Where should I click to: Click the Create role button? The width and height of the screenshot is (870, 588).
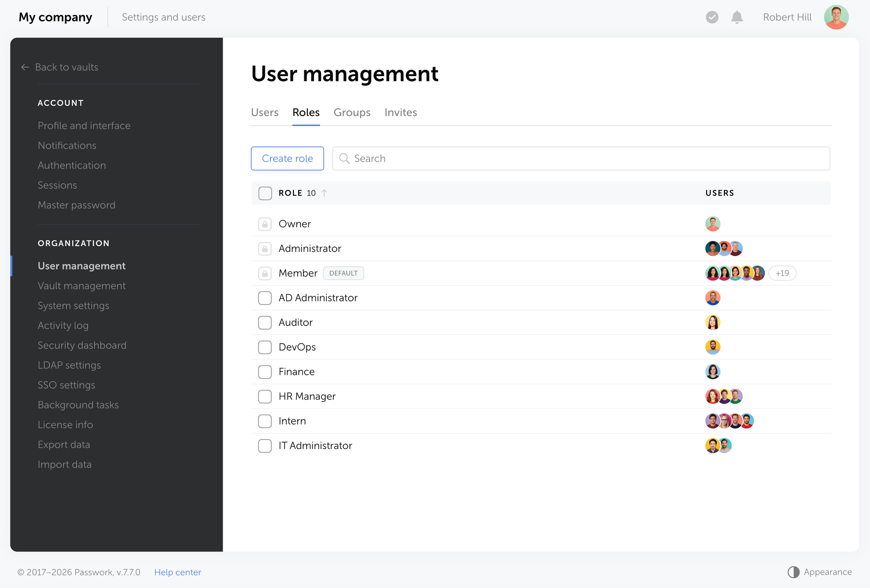pyautogui.click(x=288, y=158)
